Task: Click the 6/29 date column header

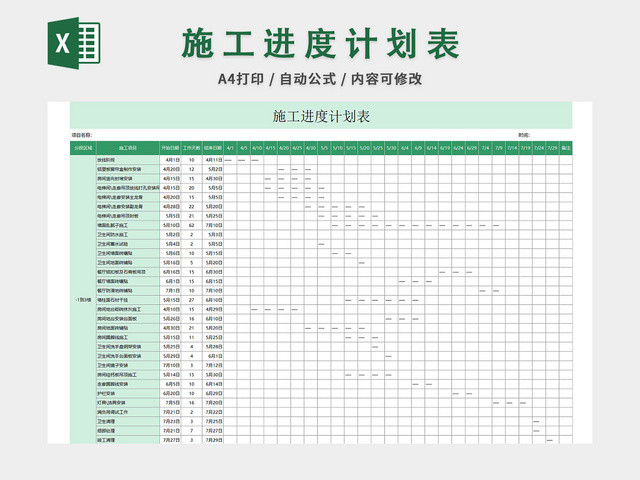Action: coord(472,148)
